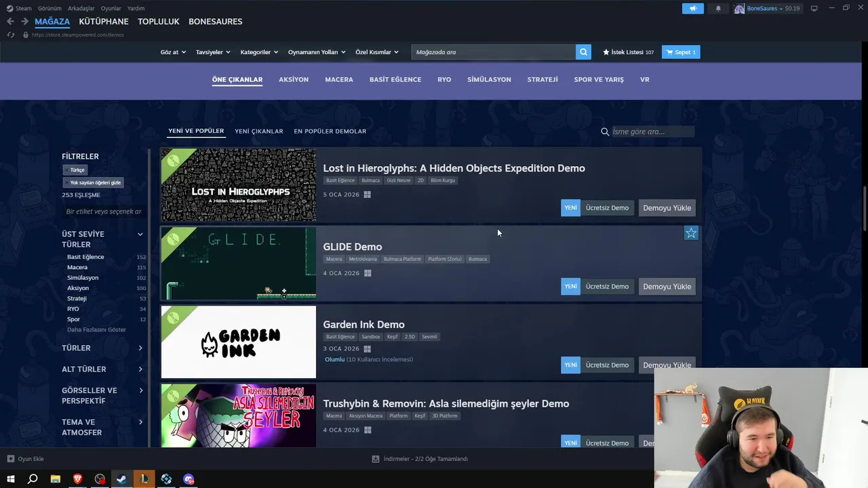
Task: Open the GLIDE Demo title link
Action: click(353, 247)
